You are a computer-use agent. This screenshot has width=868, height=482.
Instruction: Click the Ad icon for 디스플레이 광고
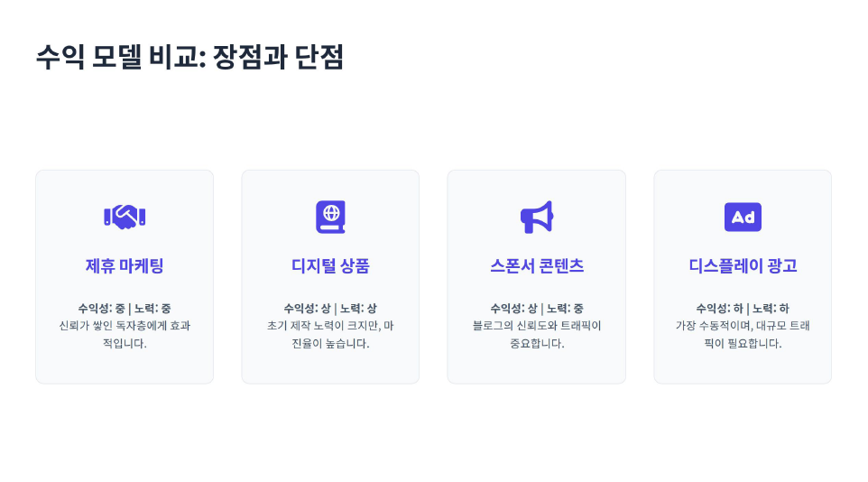click(x=743, y=217)
